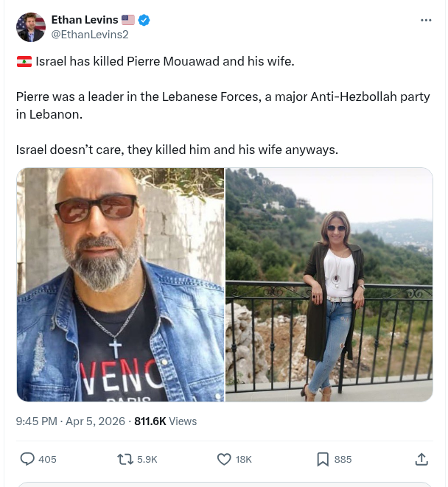Open the three-dot more options menu
Viewport: 448px width, 487px height.
(x=426, y=20)
